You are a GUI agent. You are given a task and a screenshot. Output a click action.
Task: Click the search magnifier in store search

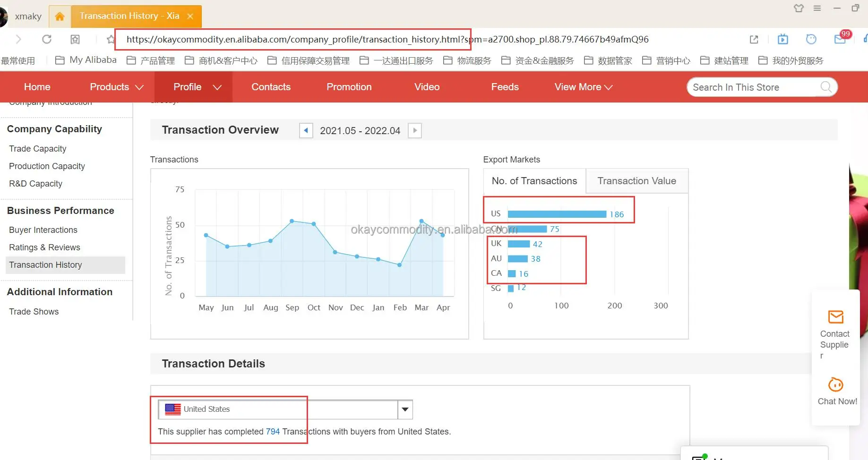pos(825,87)
